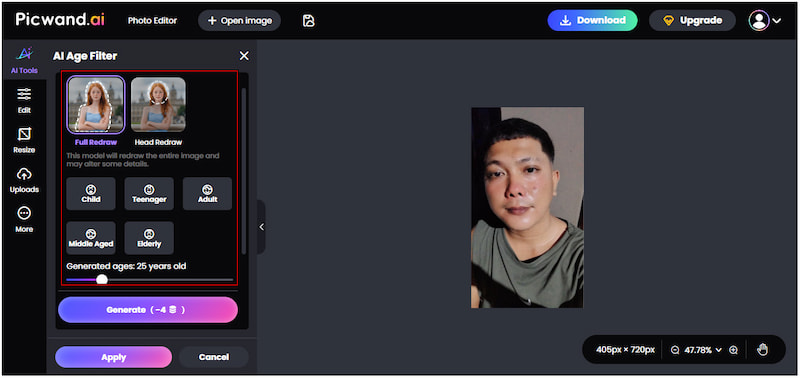Viewport: 800px width, 378px height.
Task: Click the Open image button
Action: pyautogui.click(x=239, y=21)
